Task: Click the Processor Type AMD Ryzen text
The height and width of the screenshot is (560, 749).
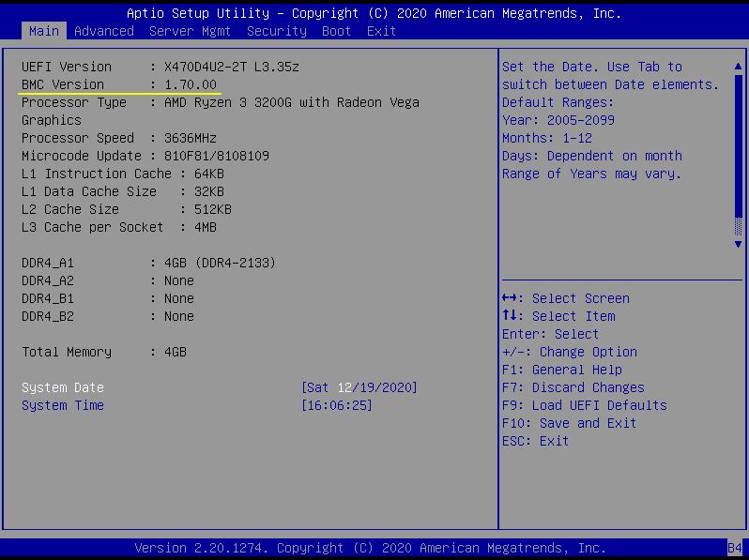Action: click(292, 102)
